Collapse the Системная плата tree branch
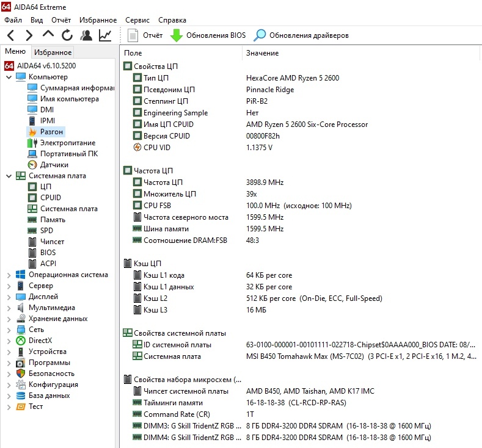The width and height of the screenshot is (482, 448). [x=9, y=176]
